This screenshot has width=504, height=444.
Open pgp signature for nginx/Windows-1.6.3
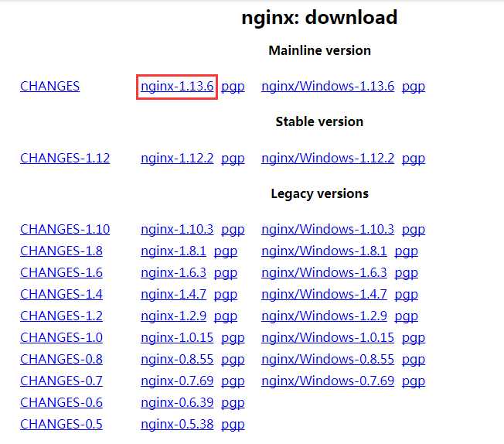(407, 273)
